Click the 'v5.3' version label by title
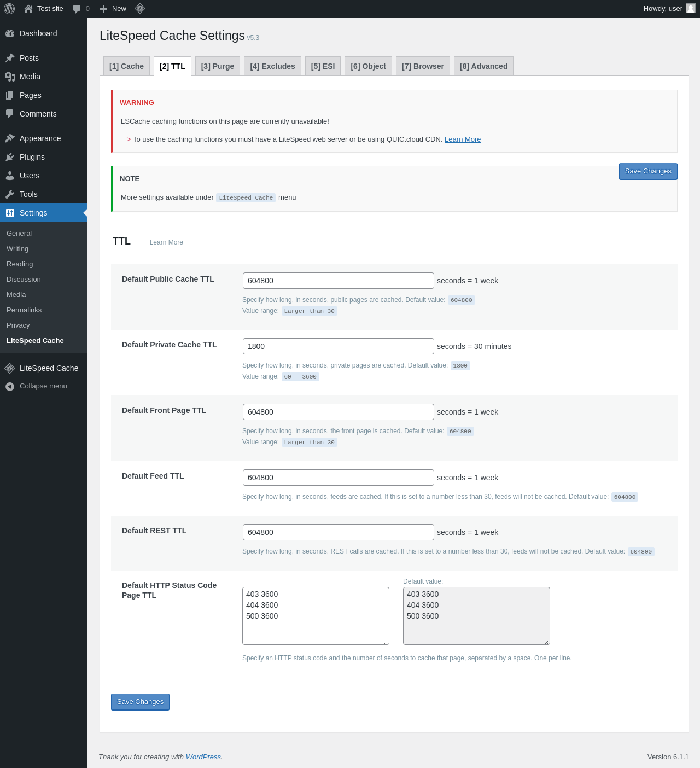Image resolution: width=700 pixels, height=768 pixels. [253, 38]
